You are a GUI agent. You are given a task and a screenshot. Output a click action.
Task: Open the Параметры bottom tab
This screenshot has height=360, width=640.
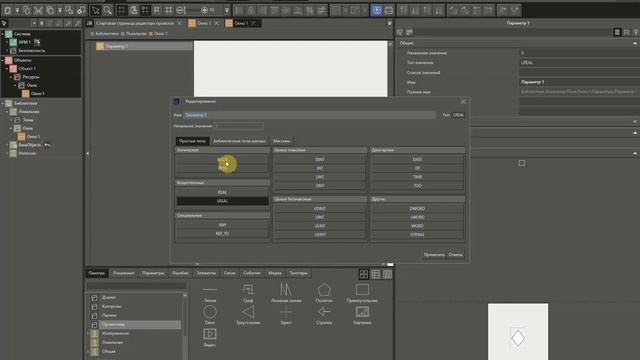click(x=153, y=273)
